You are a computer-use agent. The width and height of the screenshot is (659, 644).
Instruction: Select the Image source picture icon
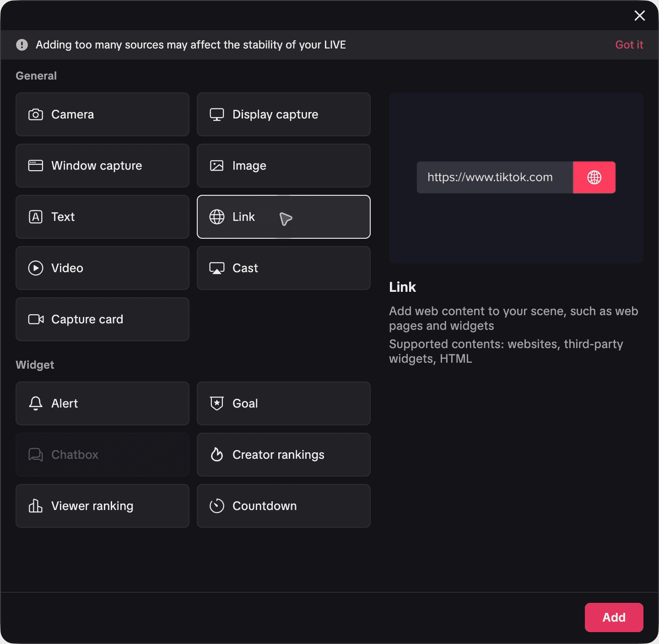click(x=217, y=166)
